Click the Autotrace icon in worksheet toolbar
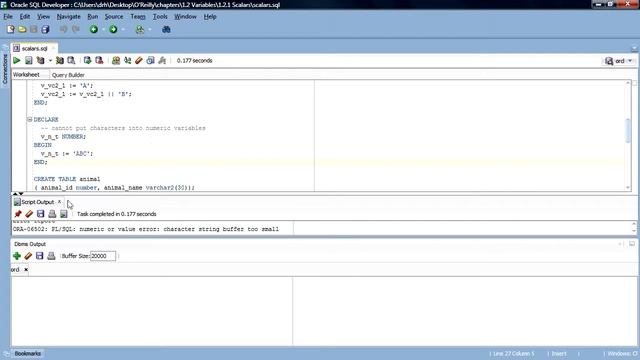Screen dimensions: 640x360 click(60, 60)
